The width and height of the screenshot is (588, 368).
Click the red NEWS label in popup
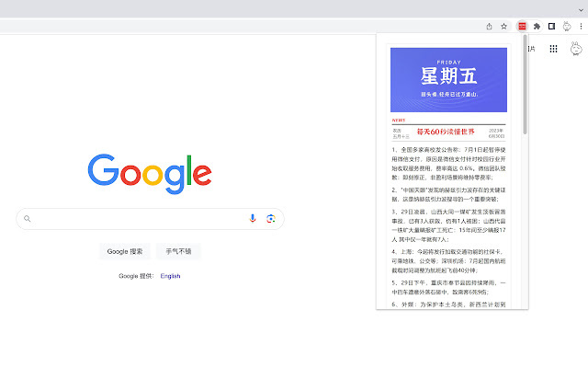click(x=399, y=121)
